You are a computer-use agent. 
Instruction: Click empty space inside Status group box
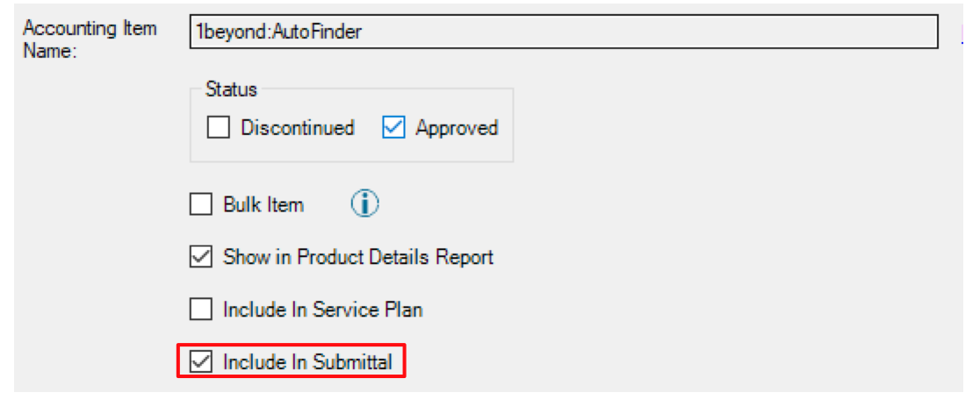tap(350, 151)
